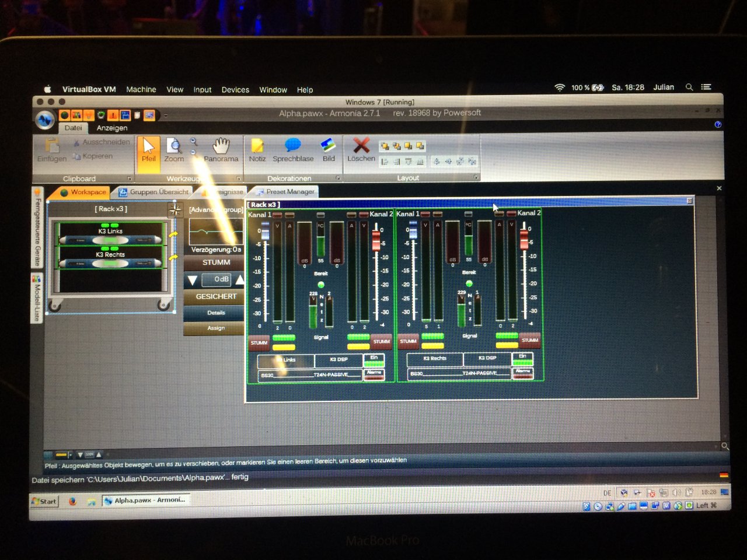
Task: Mute Kanal 1 of K3 Rechts
Action: point(408,341)
